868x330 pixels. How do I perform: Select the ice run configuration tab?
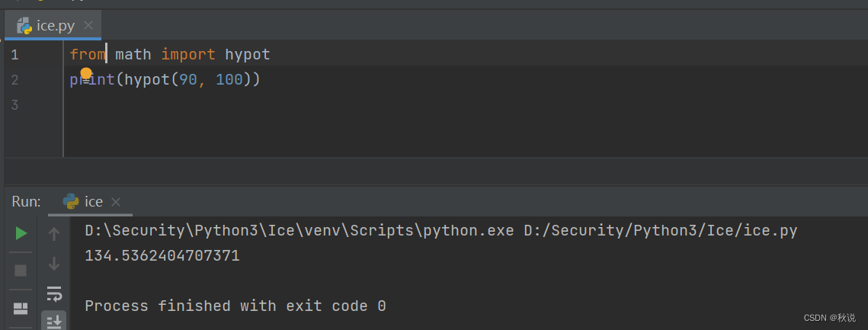point(90,201)
